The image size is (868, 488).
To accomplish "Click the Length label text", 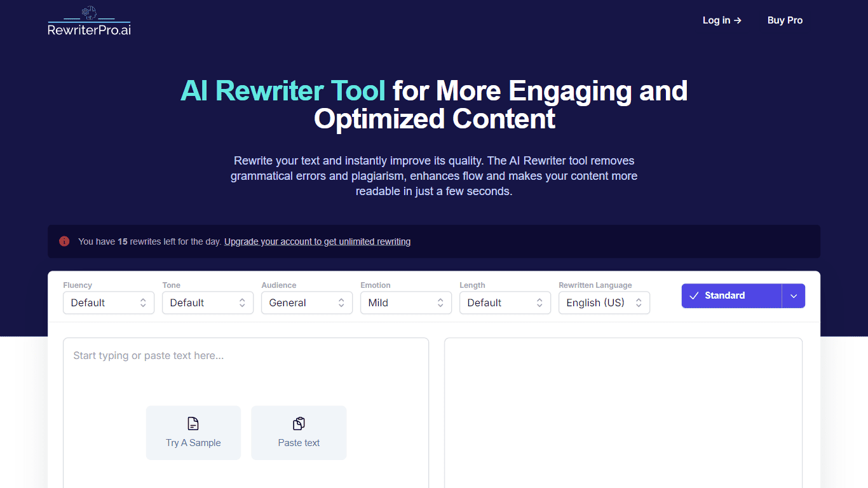I will pos(472,285).
